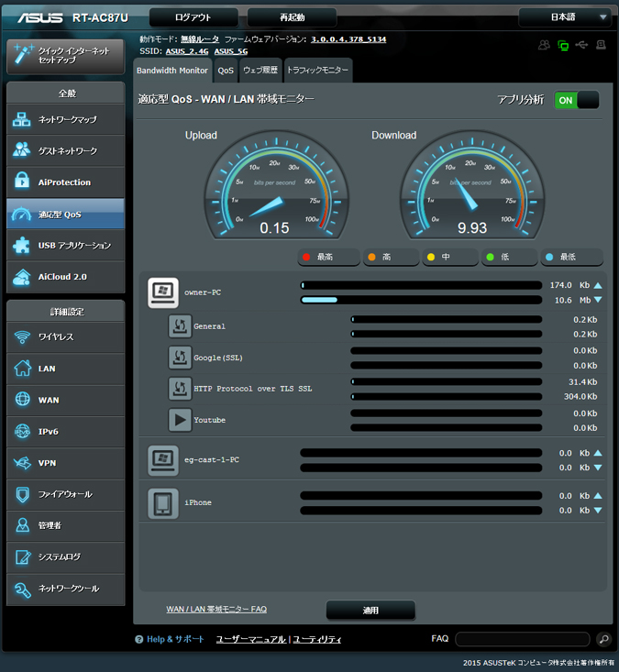619x672 pixels.
Task: Click the iPhone device icon
Action: (x=163, y=503)
